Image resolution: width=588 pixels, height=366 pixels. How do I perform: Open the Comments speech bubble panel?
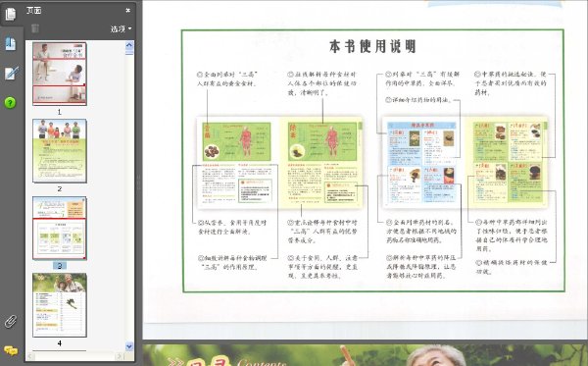11,351
